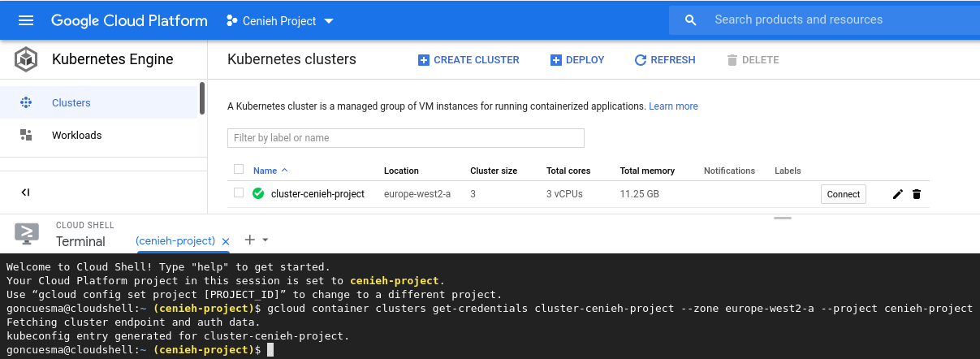Click the trash icon for cluster-cenieh-project

(917, 194)
